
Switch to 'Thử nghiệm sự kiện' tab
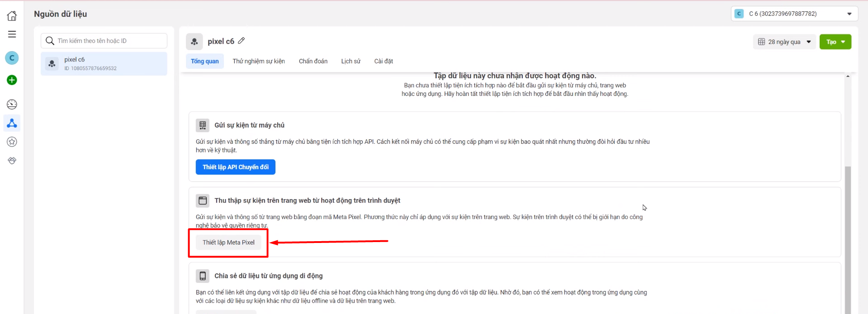point(259,61)
